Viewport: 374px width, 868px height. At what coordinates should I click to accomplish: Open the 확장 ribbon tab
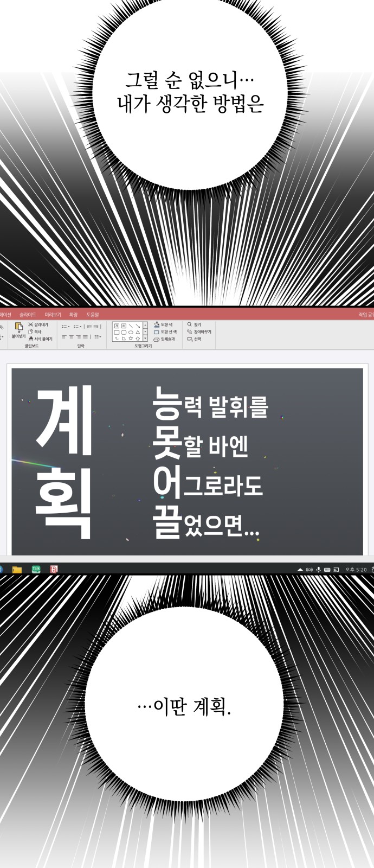pyautogui.click(x=74, y=315)
